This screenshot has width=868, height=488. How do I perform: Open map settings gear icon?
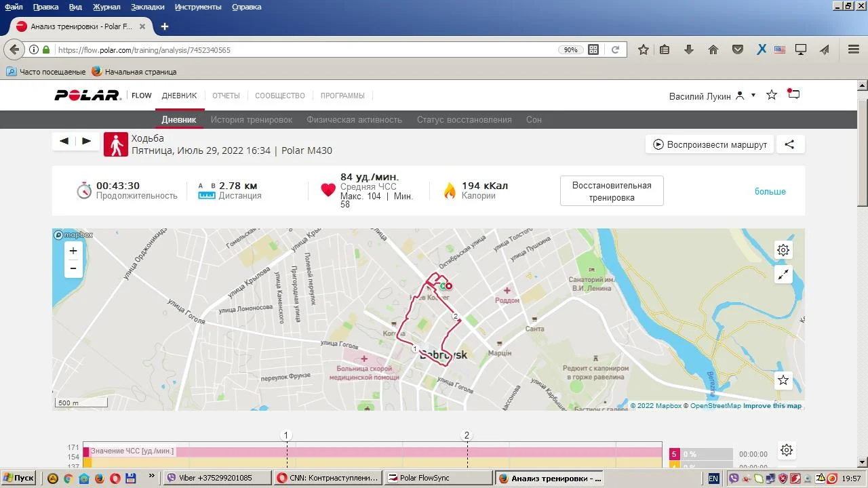[783, 250]
